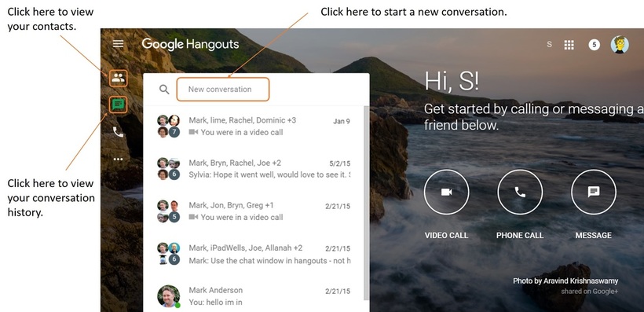The height and width of the screenshot is (312, 644).
Task: Open the account profile avatar
Action: tap(620, 44)
